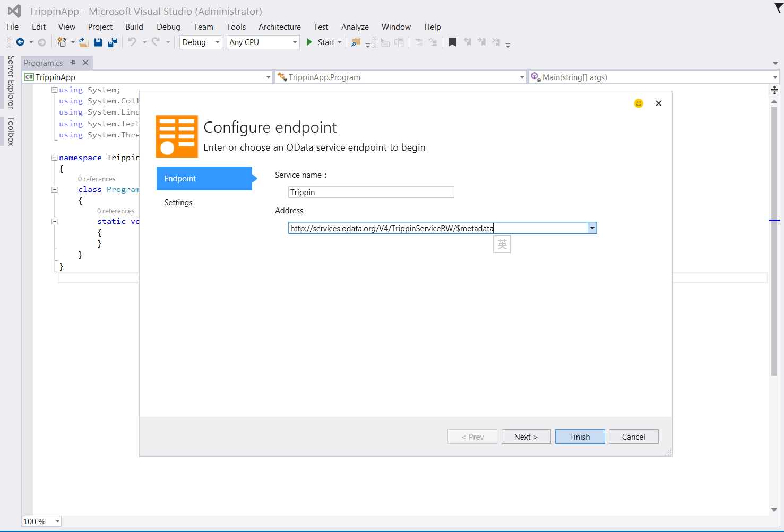Click the orange OData service logo

pos(177,136)
